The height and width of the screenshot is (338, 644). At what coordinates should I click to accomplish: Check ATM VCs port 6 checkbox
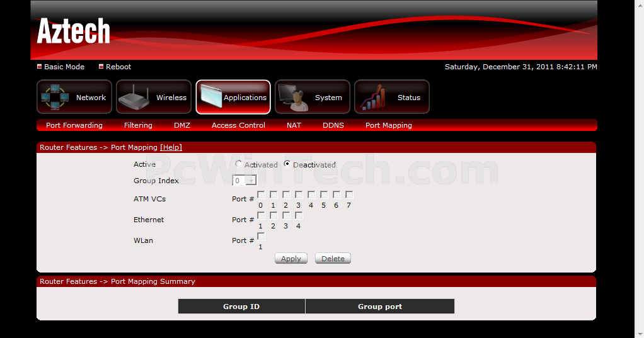coord(336,194)
